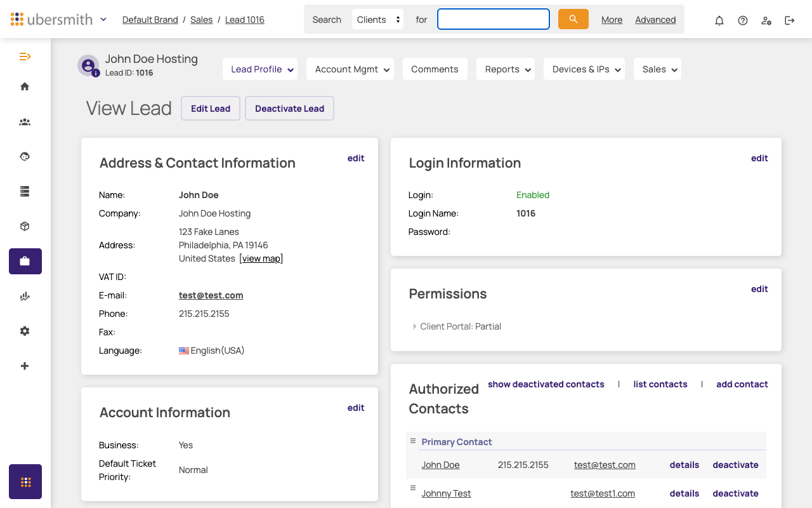This screenshot has height=508, width=812.
Task: Open the Comments tab
Action: 435,69
